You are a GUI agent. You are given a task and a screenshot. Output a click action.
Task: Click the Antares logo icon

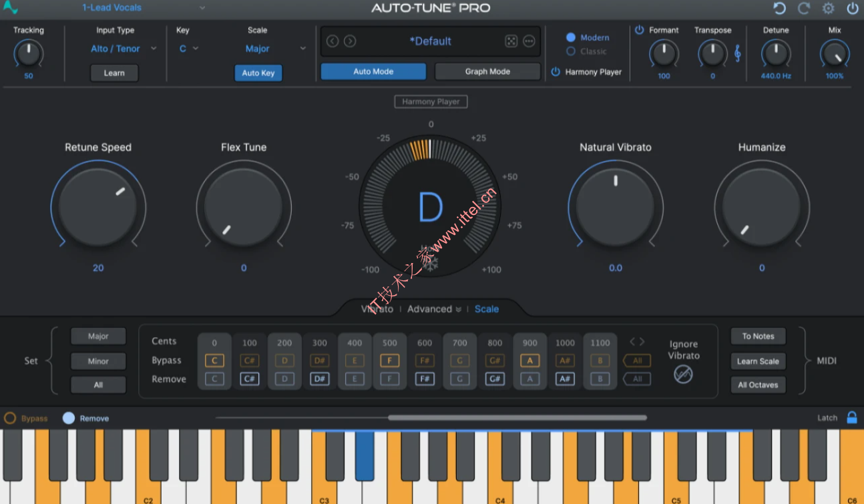point(11,8)
